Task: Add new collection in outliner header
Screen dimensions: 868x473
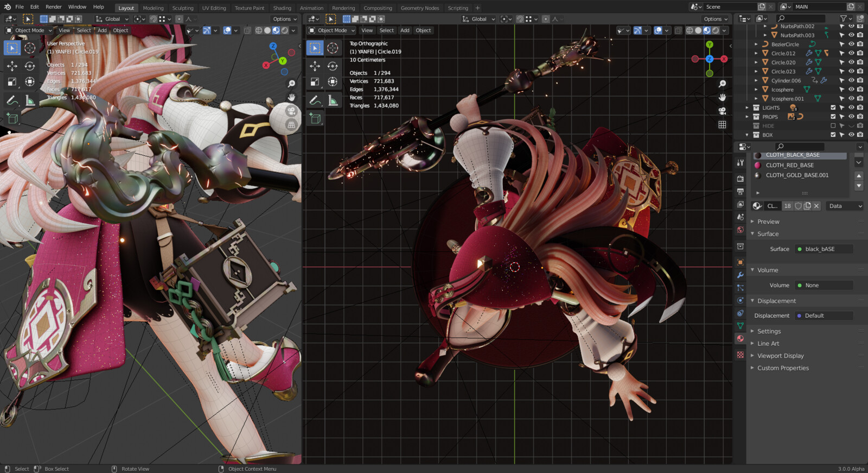Action: 860,18
